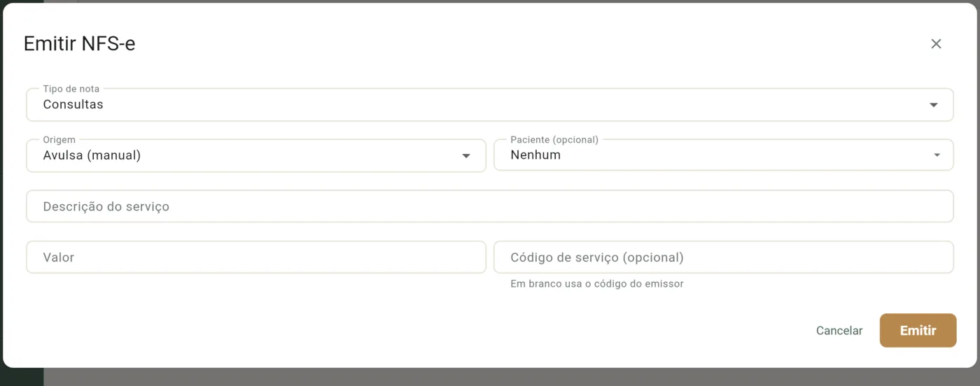Click the Emitir NFS-e dialog title
This screenshot has height=386, width=980.
(x=79, y=44)
